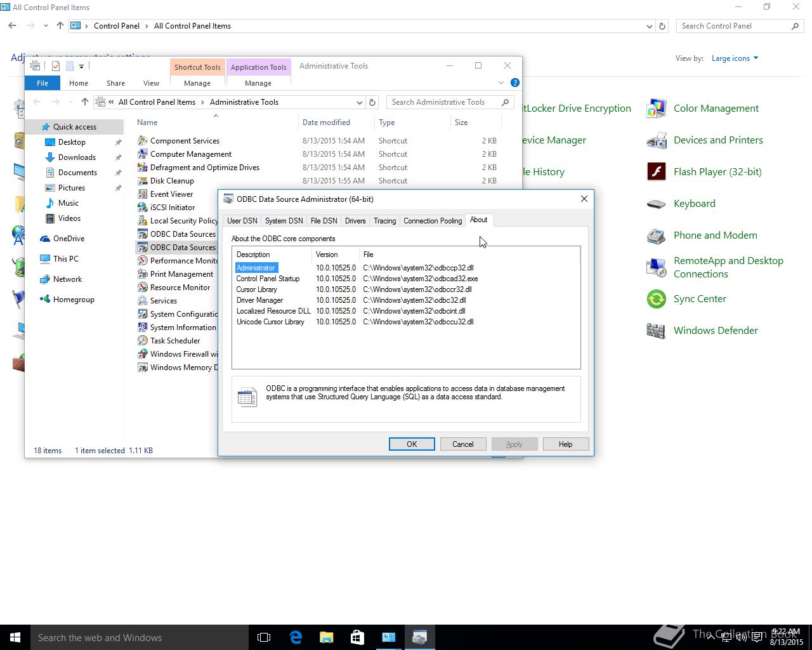
Task: Open recent locations dropdown in Control Panel
Action: click(46, 26)
